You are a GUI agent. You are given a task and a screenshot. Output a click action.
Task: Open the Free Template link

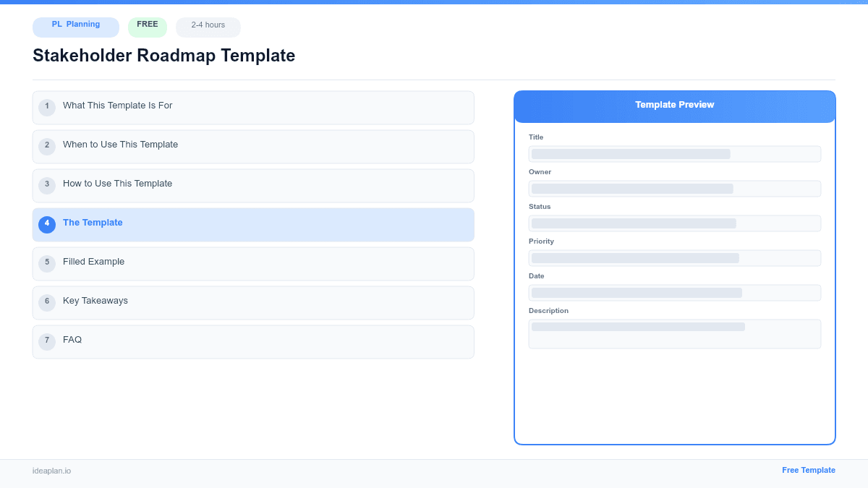click(x=809, y=470)
